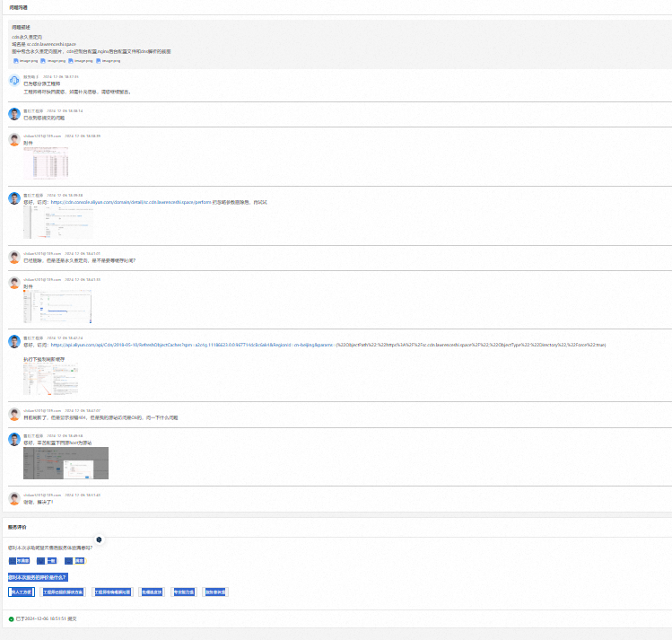This screenshot has width=672, height=640.
Task: Click user avatar beside "已经删除" message
Action: (x=14, y=258)
